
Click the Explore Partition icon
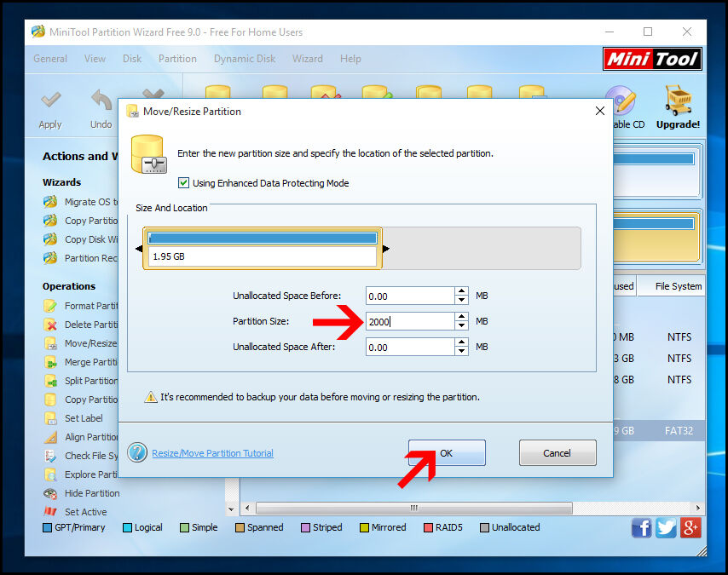pos(50,474)
